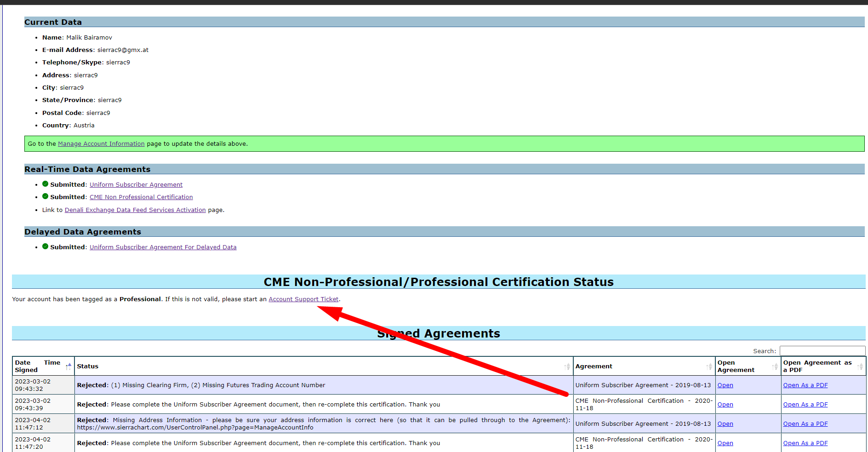The height and width of the screenshot is (452, 868).
Task: Open the agreement signed 2023-03-02 09:43:32
Action: (x=725, y=385)
